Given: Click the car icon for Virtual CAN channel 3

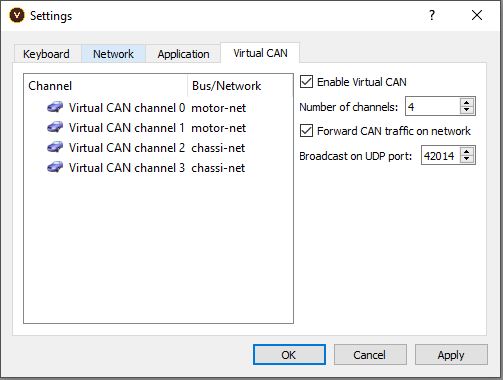Looking at the screenshot, I should coord(55,167).
